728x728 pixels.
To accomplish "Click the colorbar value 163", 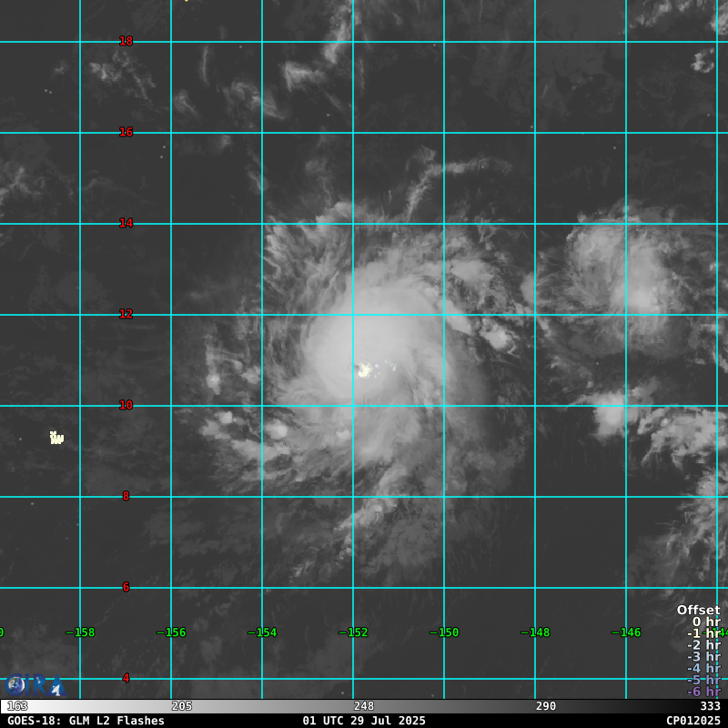I will click(x=17, y=706).
